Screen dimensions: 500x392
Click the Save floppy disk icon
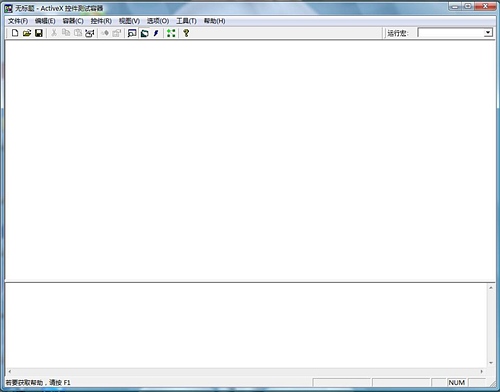(39, 33)
